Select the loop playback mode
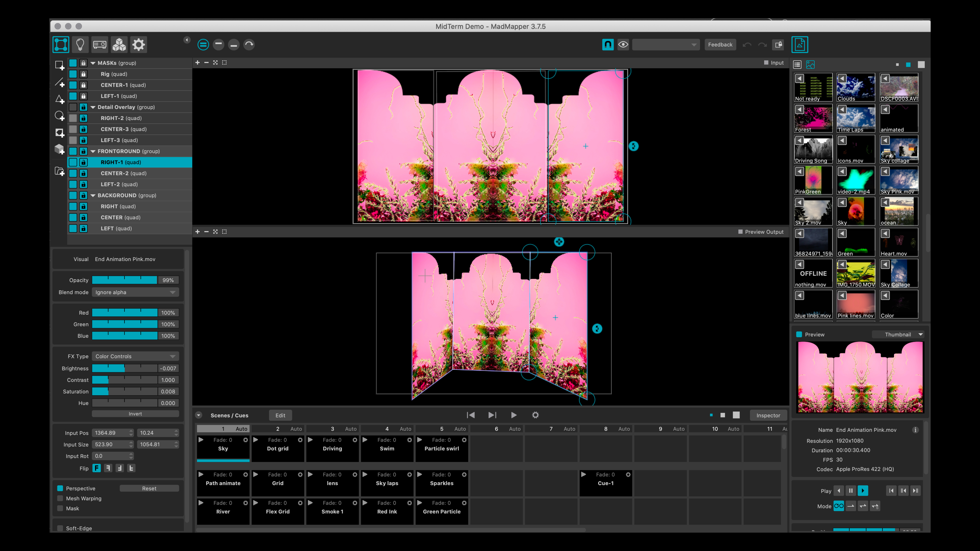Screen dimensions: 980x551 pyautogui.click(x=838, y=506)
